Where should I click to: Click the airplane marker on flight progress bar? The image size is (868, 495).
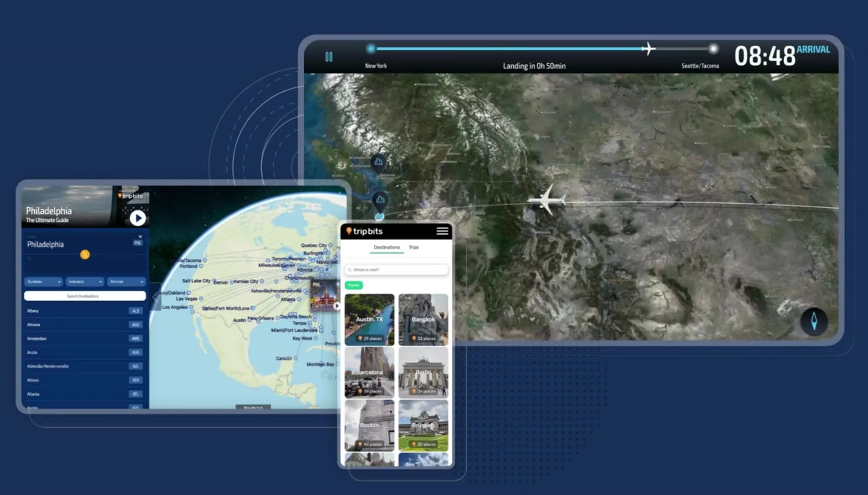coord(648,49)
